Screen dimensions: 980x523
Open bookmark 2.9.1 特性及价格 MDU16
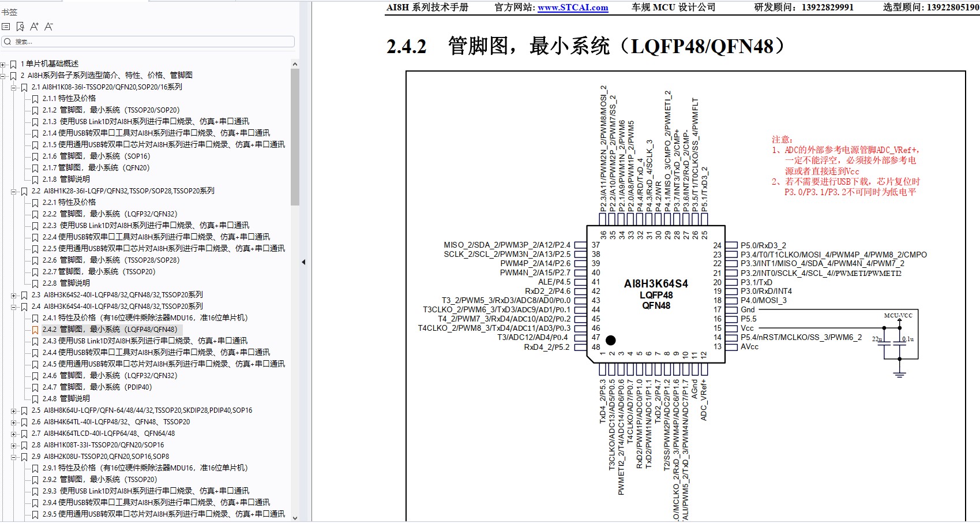point(145,468)
